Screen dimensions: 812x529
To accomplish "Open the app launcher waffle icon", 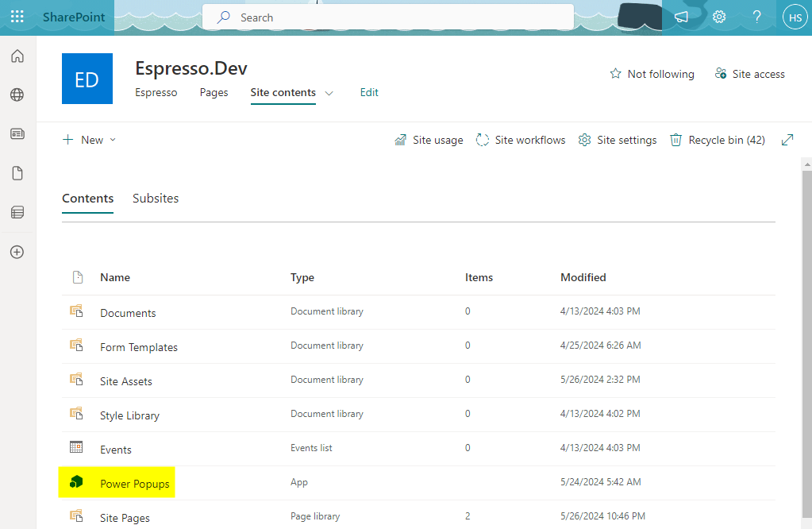I will tap(17, 17).
